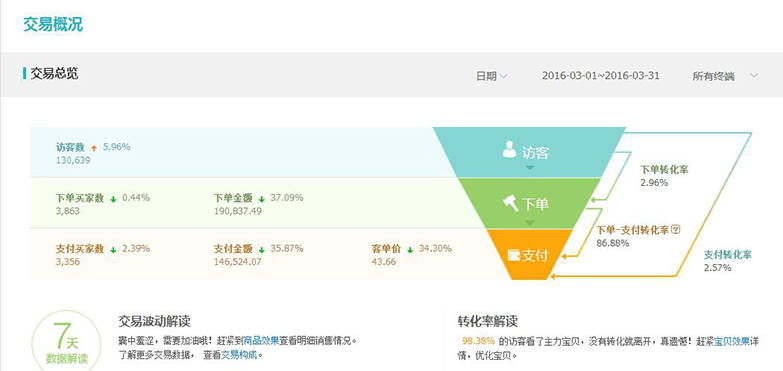
Task: Open the 宝贝效果 link
Action: [x=732, y=342]
